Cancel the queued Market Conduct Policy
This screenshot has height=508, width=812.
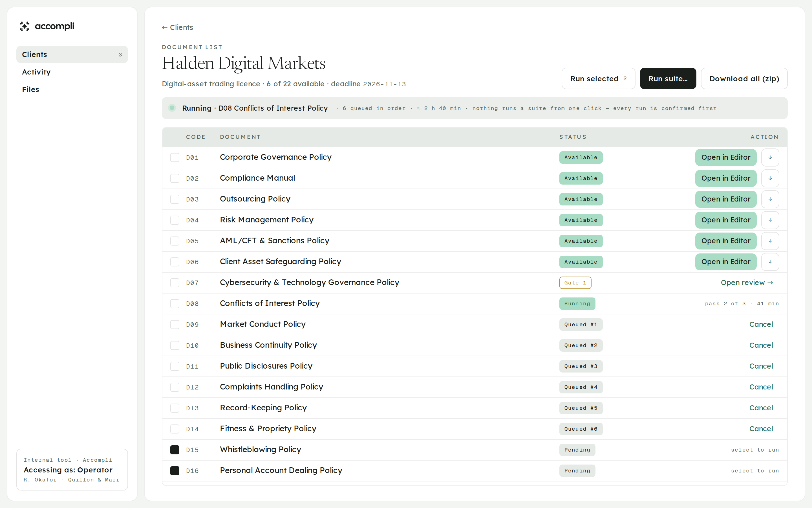(x=761, y=324)
